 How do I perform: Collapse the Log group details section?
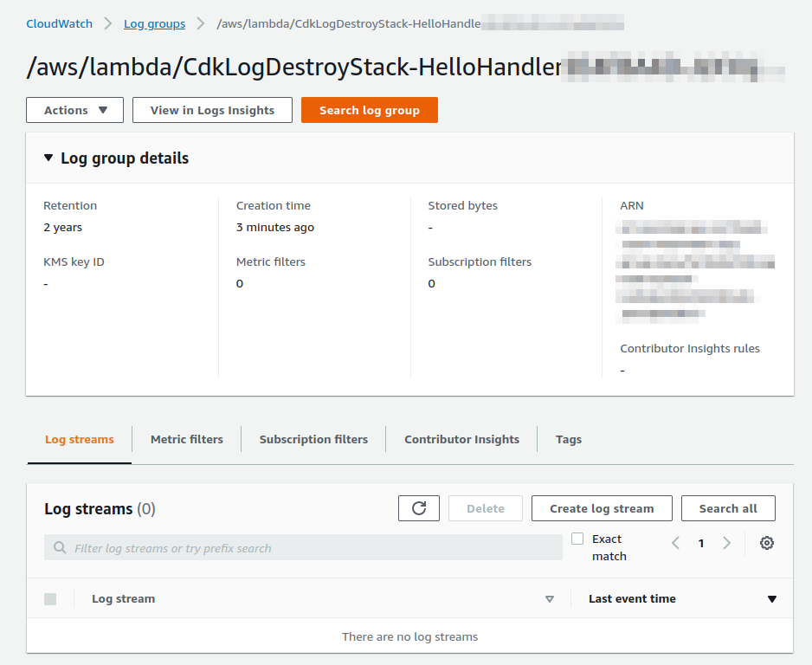click(48, 158)
